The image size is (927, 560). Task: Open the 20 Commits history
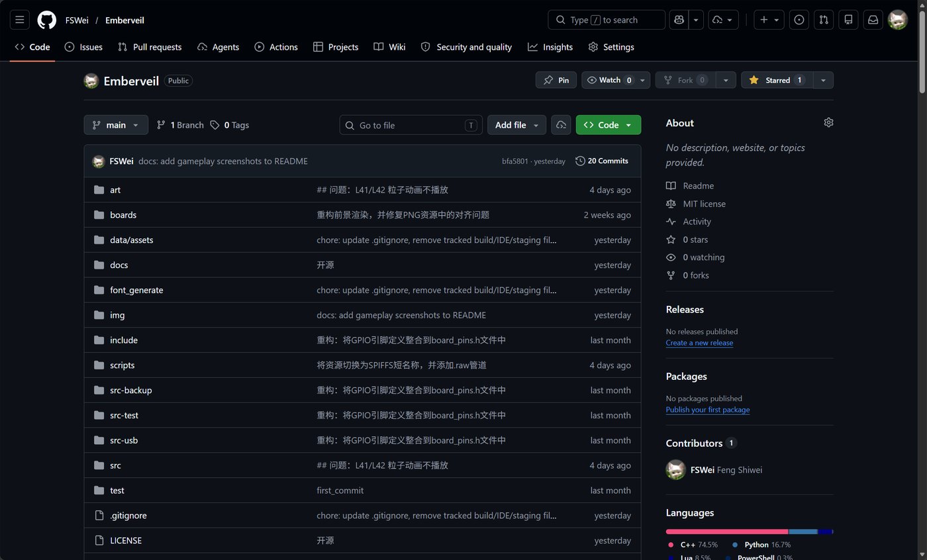602,161
